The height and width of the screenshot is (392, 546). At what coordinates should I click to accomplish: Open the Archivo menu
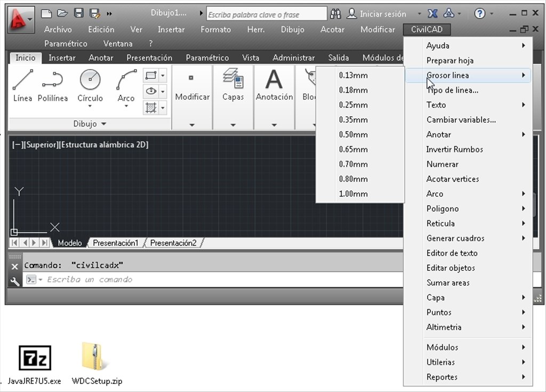point(58,30)
